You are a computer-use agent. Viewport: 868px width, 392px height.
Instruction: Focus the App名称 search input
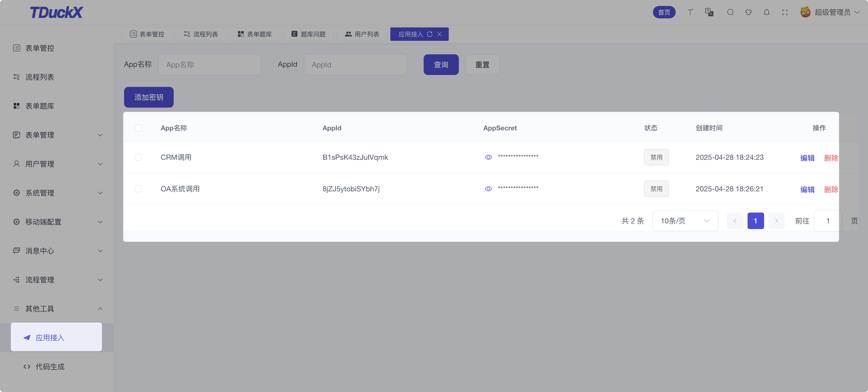click(x=210, y=65)
